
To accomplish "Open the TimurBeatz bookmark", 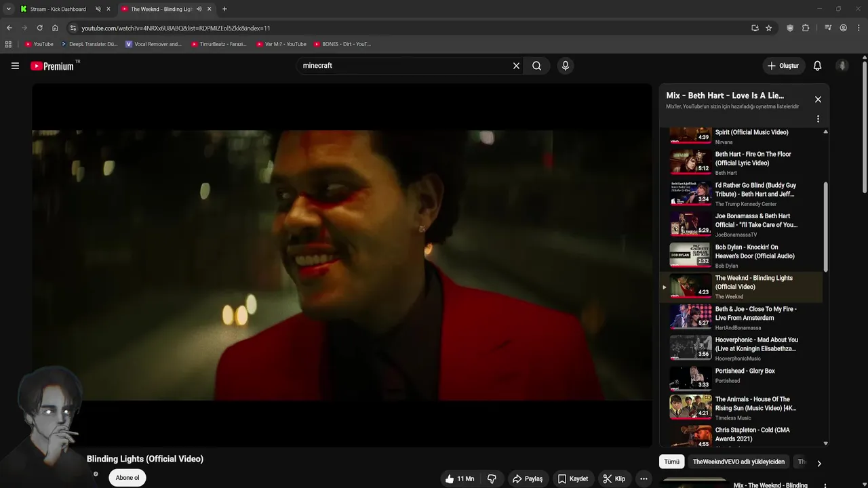I will pos(219,44).
